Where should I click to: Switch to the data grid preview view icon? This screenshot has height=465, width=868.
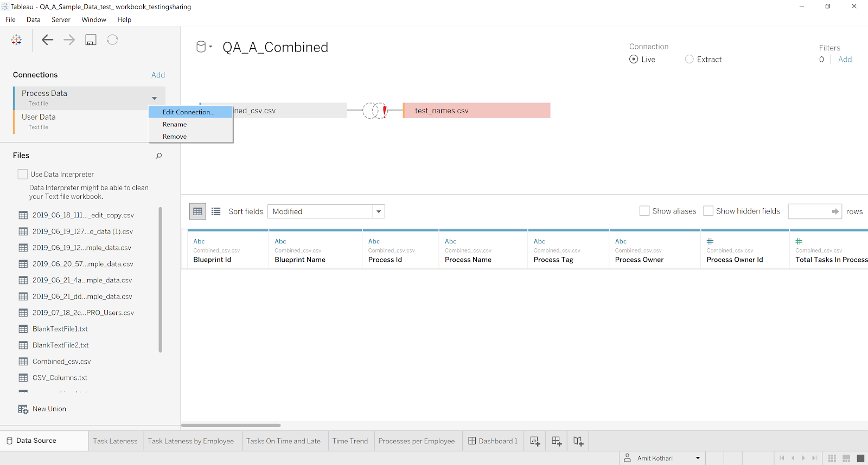click(197, 211)
